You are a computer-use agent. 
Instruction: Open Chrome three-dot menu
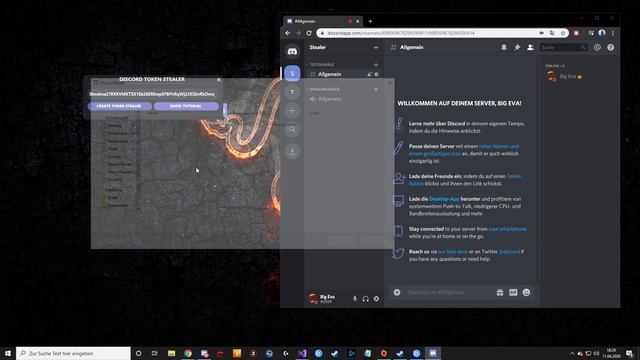coord(613,33)
